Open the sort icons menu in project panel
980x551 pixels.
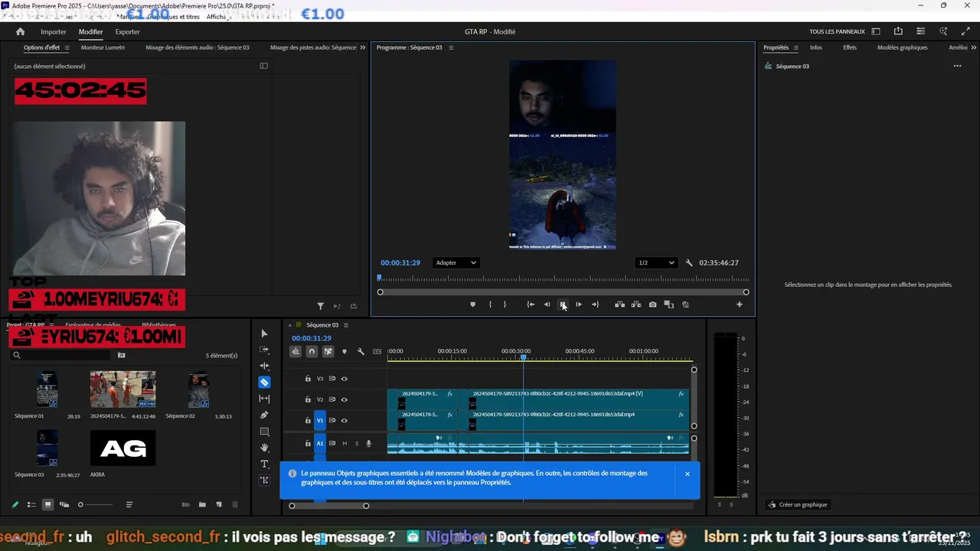(129, 504)
